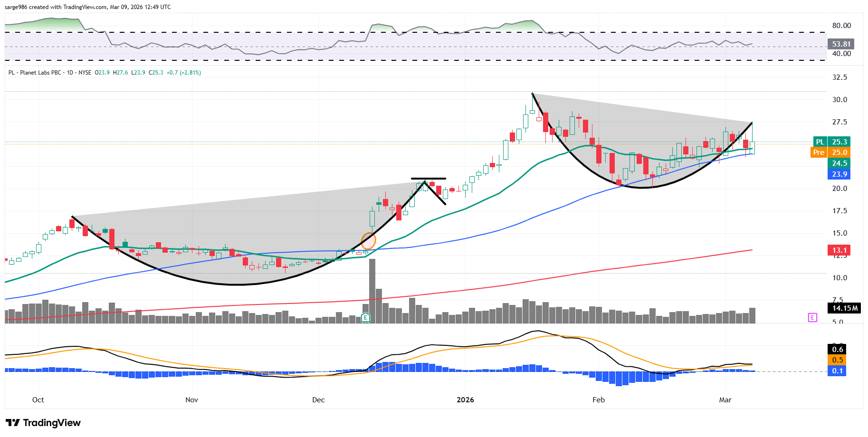Screen dimensions: 868x437
Task: Click the green earnings E icon in December
Action: pyautogui.click(x=365, y=317)
